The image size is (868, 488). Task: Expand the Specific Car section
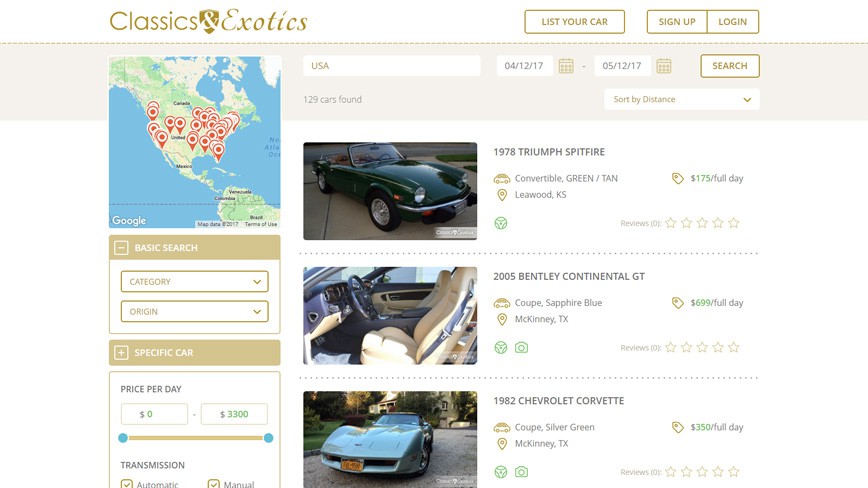(121, 352)
